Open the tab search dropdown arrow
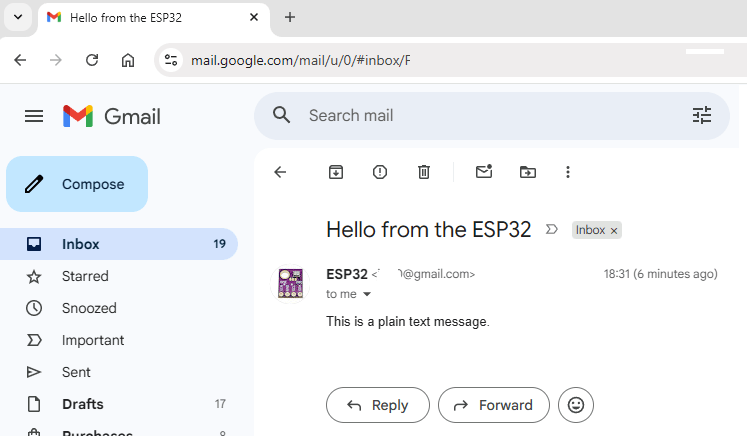The height and width of the screenshot is (436, 747). click(x=18, y=17)
